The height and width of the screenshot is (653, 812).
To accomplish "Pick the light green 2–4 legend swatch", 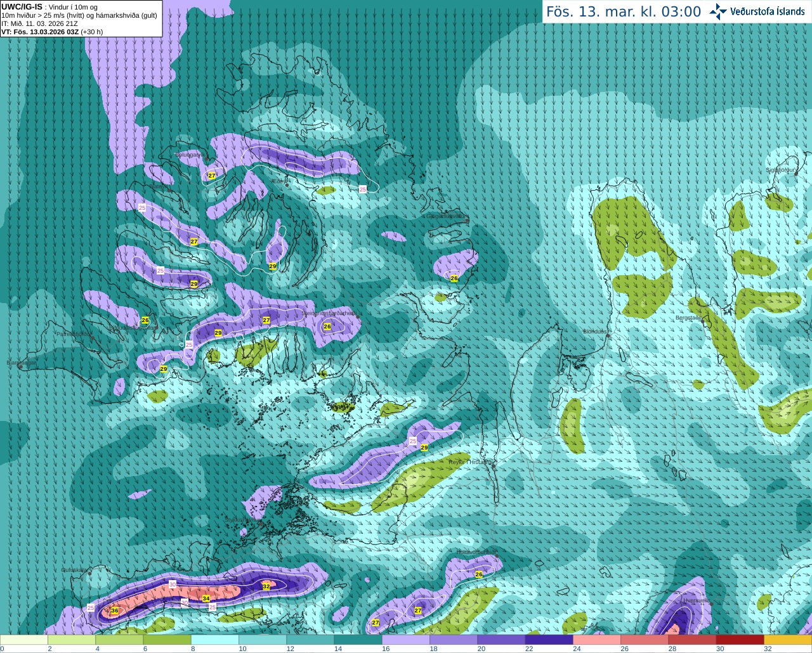I will 72,640.
